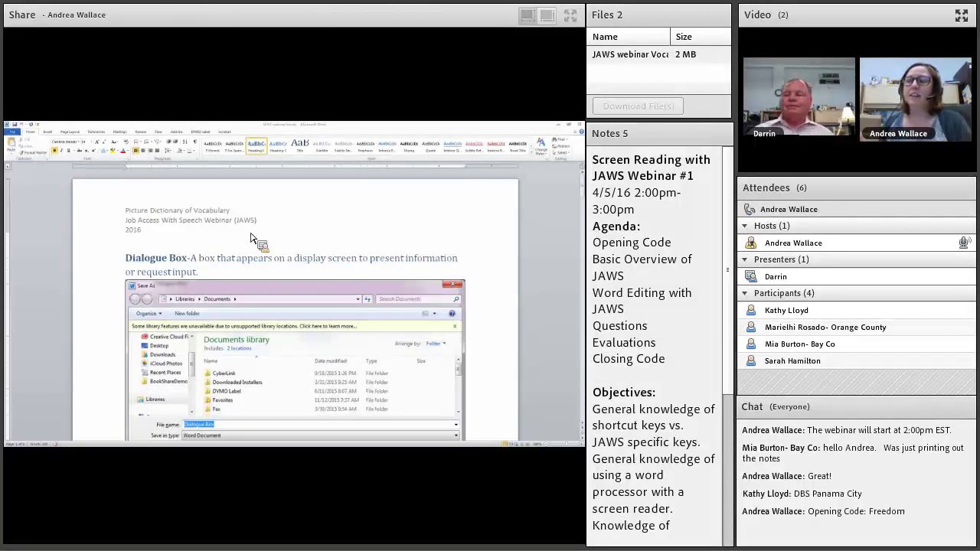Open the Page Layout ribbon tab

pyautogui.click(x=70, y=132)
